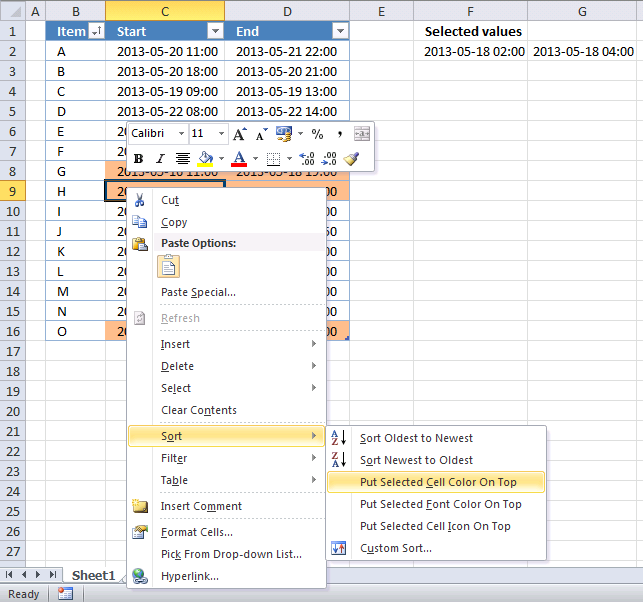Choose Cut from the context menu
643x602 pixels.
(x=227, y=200)
